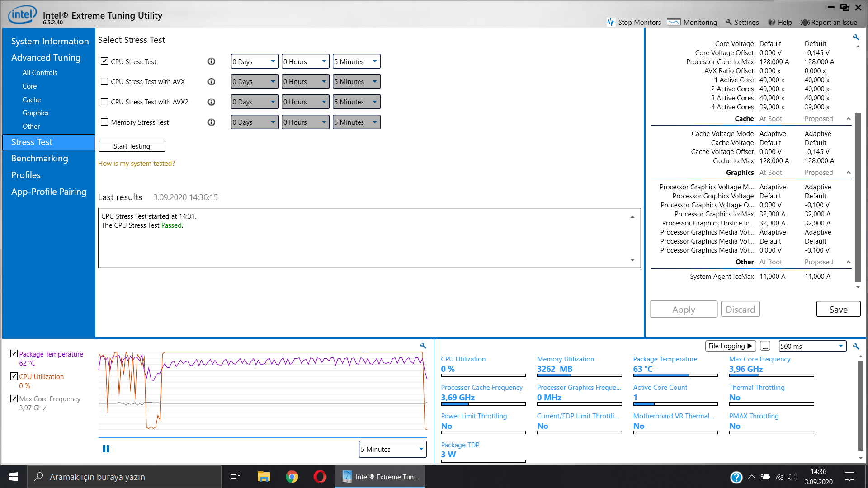Open the 500 ms sampling interval dropdown
This screenshot has width=868, height=488.
(812, 346)
